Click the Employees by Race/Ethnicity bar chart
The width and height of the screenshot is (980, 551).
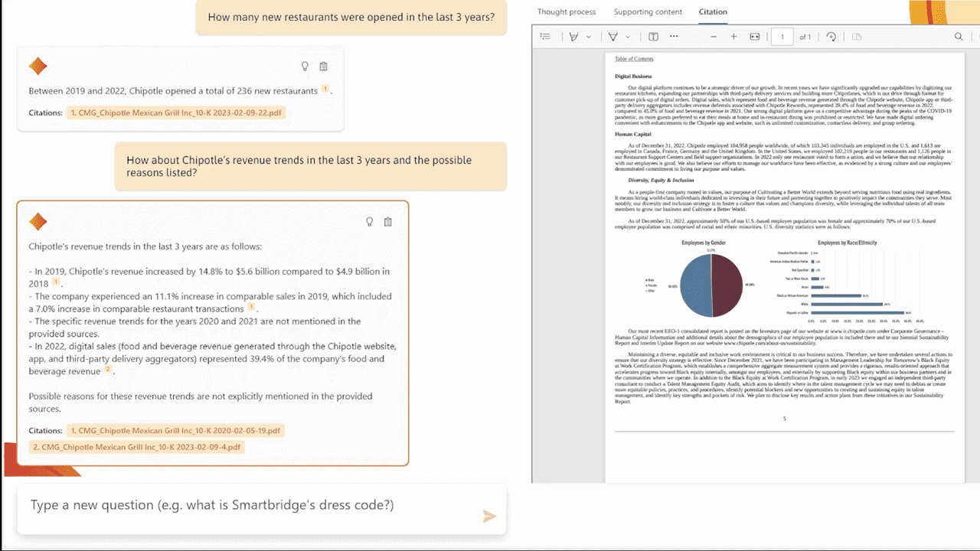[847, 283]
